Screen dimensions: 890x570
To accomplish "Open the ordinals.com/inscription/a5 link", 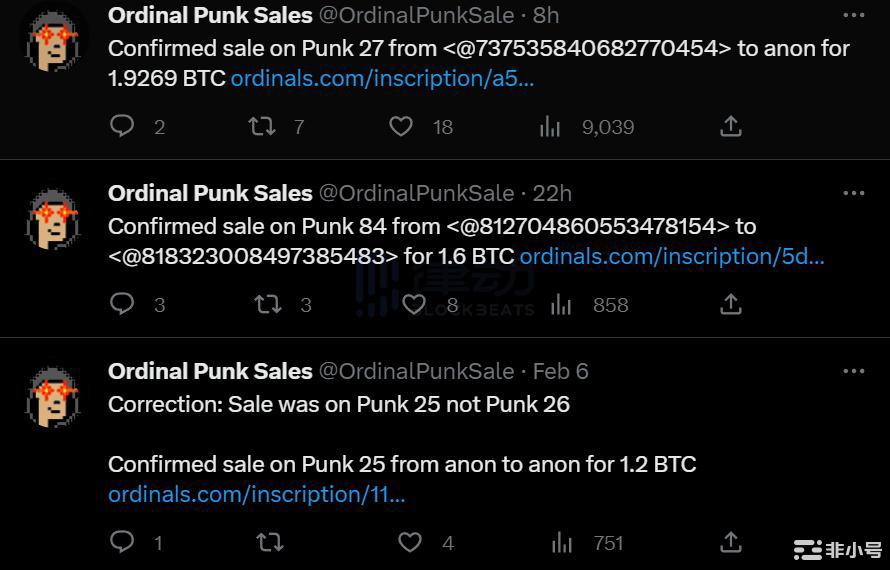I will 382,78.
